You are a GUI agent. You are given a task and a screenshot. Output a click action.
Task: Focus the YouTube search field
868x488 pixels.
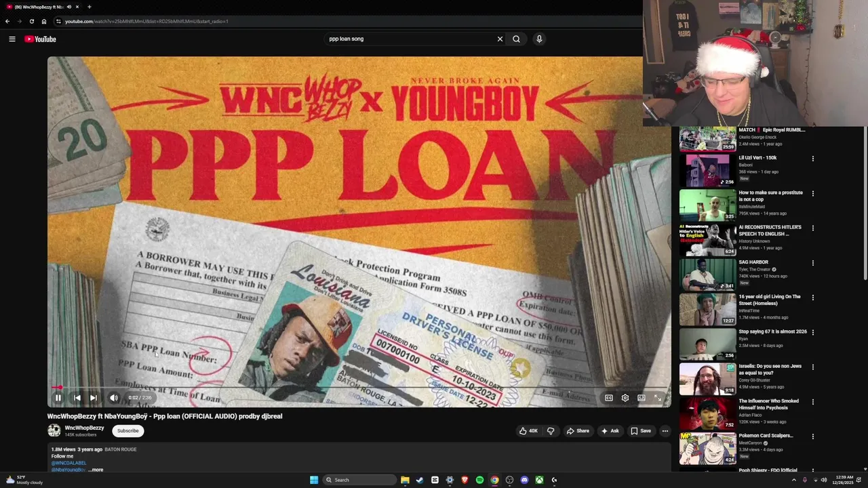point(410,39)
